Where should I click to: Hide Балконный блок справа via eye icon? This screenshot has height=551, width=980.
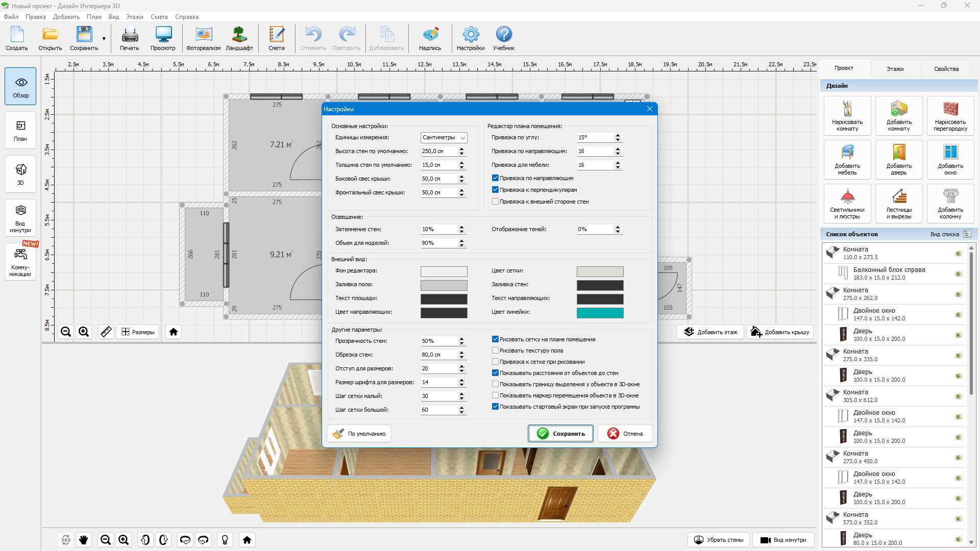pyautogui.click(x=958, y=274)
